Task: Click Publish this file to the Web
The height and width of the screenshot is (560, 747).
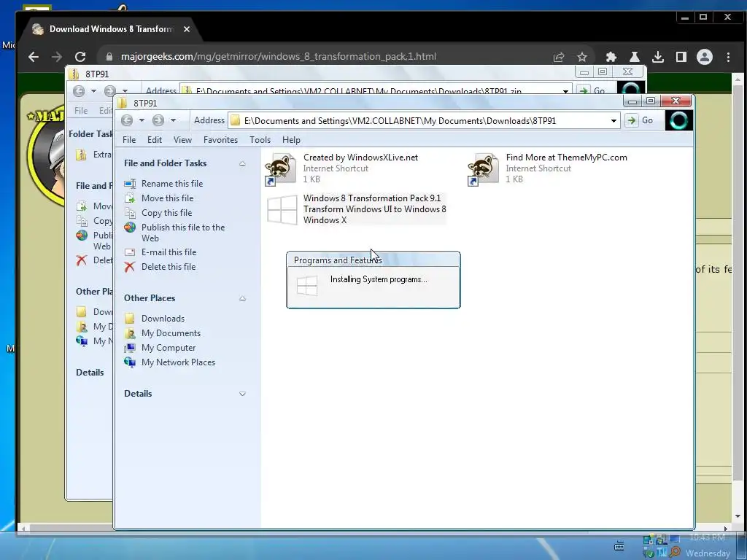Action: [183, 233]
